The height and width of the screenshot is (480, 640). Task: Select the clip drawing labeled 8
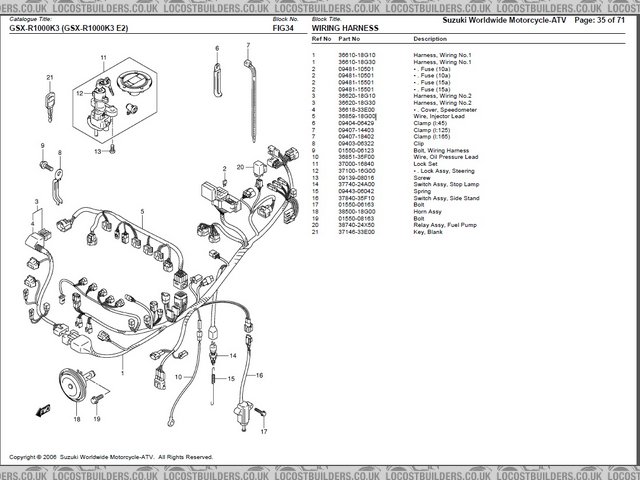[59, 181]
